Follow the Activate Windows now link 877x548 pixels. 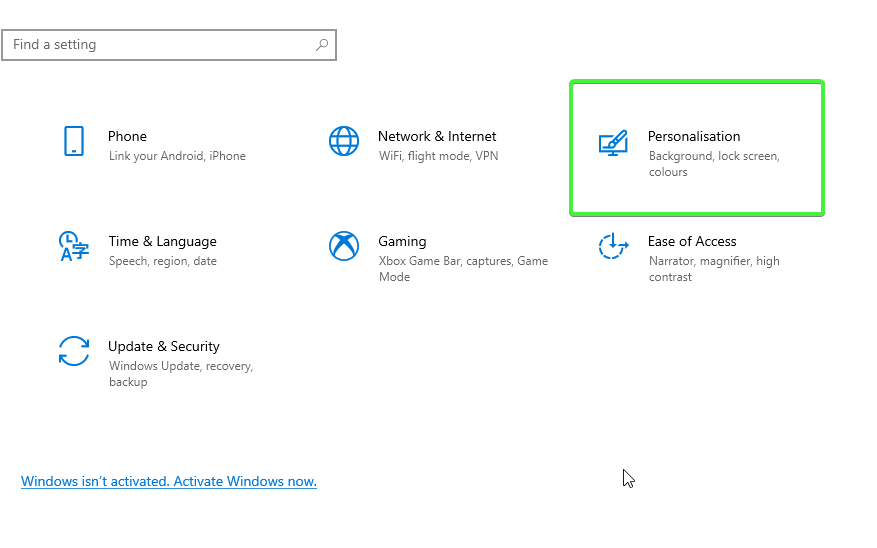(169, 481)
